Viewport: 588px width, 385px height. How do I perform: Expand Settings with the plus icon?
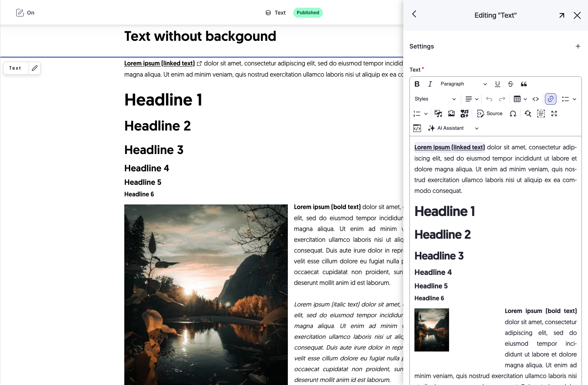coord(578,46)
